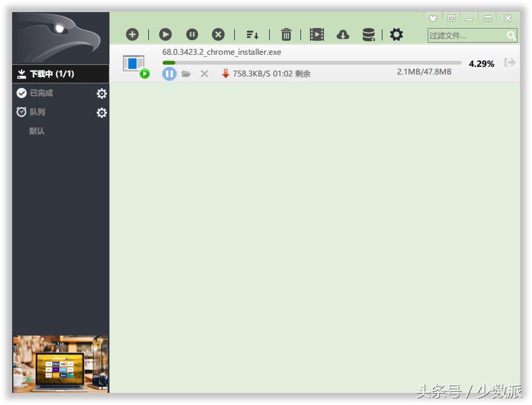Open queue settings gear next to 队列
Image resolution: width=532 pixels, height=405 pixels.
pyautogui.click(x=101, y=113)
